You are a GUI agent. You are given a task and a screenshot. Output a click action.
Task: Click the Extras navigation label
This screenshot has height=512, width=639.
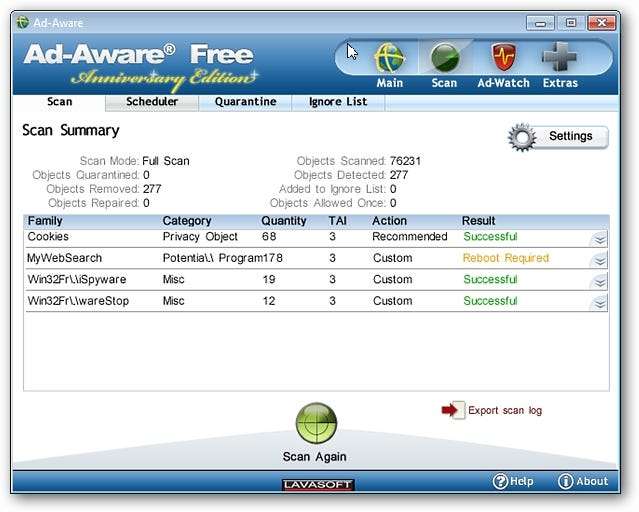[560, 83]
